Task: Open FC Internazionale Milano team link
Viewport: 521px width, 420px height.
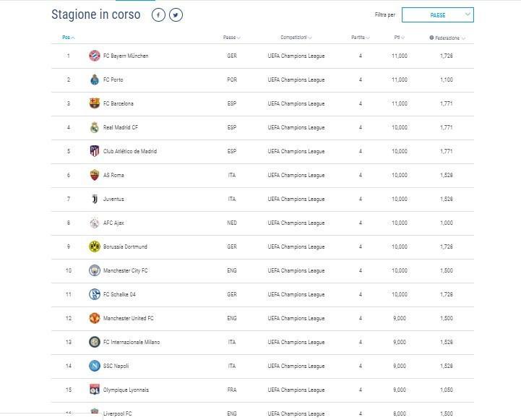Action: 132,342
